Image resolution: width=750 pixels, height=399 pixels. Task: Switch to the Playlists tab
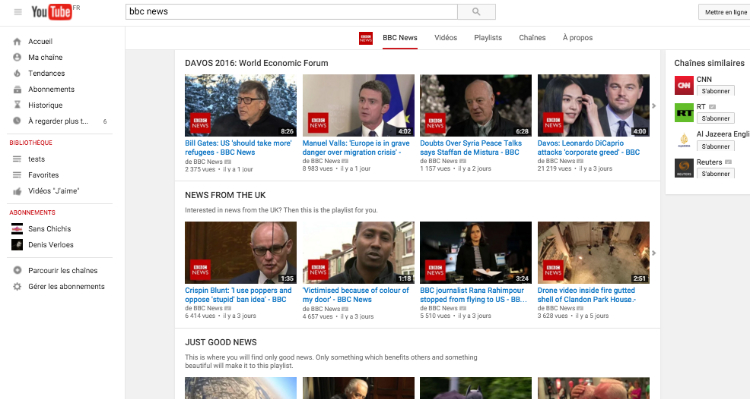coord(488,38)
